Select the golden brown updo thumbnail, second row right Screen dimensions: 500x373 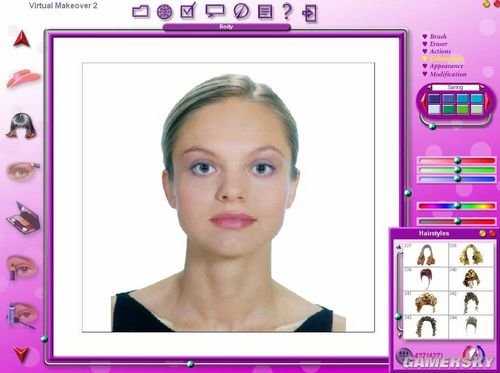click(471, 279)
